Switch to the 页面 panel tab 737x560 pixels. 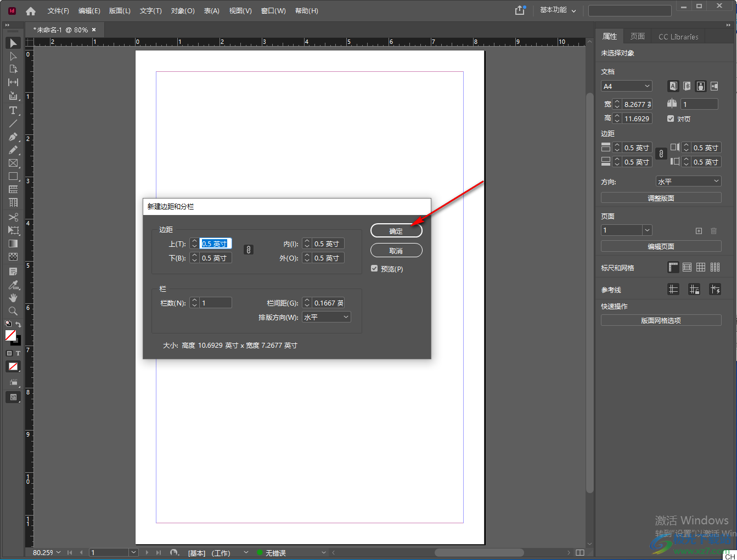point(638,36)
